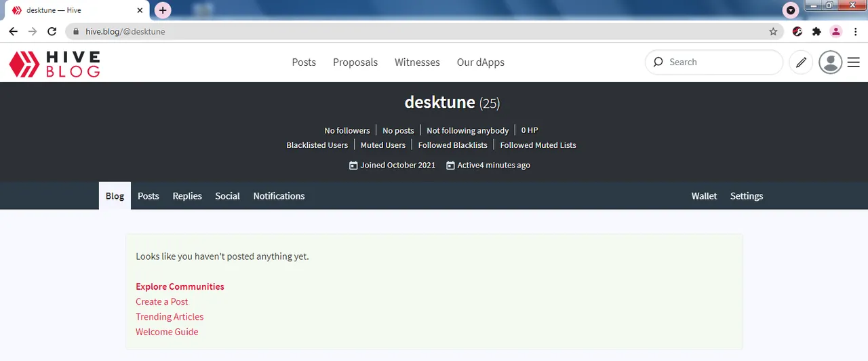Open Witnesses in top navigation

417,62
